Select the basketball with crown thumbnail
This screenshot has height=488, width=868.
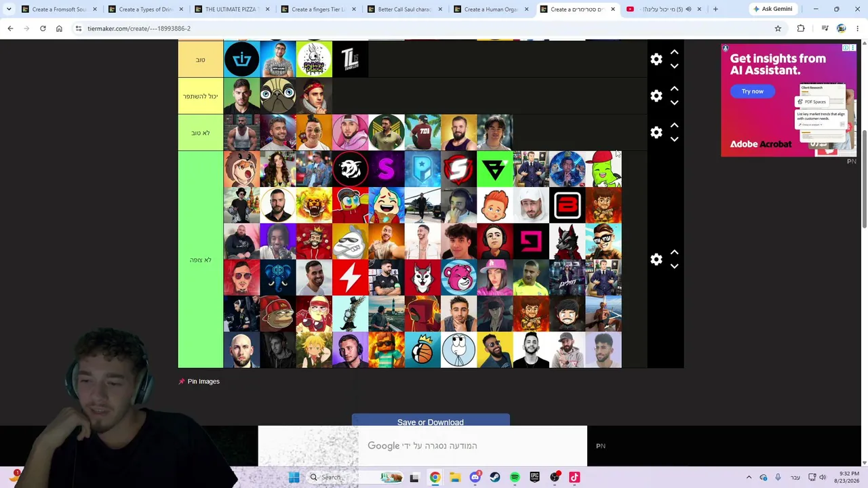click(x=422, y=350)
